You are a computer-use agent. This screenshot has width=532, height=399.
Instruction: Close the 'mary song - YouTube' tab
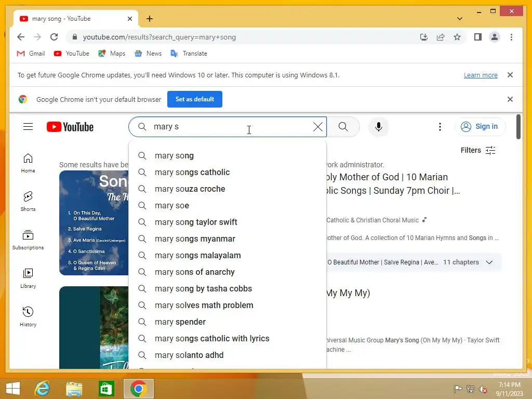click(129, 19)
